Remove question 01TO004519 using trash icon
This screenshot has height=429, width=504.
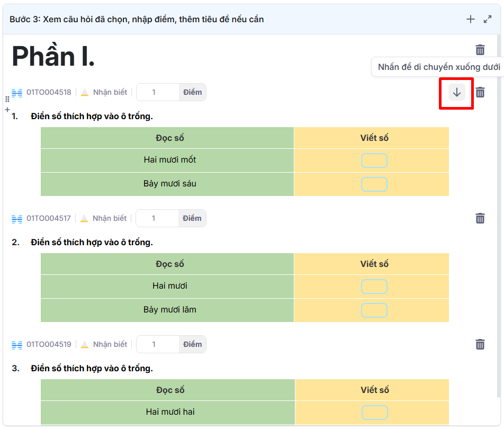coord(480,344)
